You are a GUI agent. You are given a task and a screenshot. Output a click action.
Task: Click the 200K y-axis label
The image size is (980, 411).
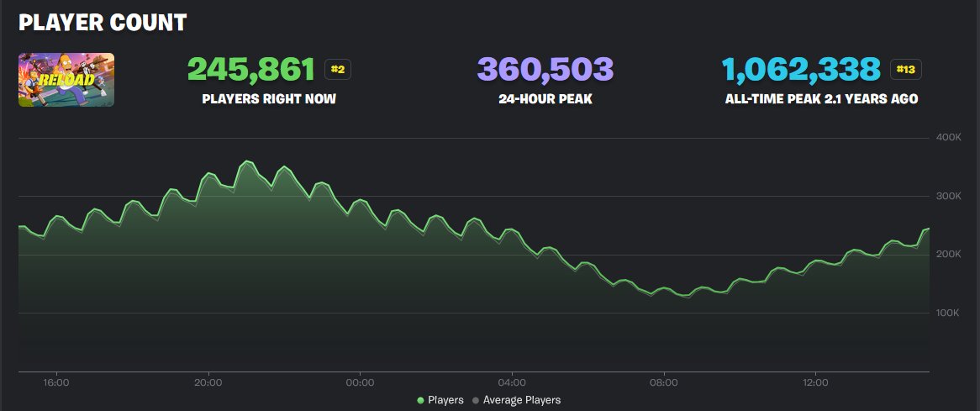click(x=947, y=254)
